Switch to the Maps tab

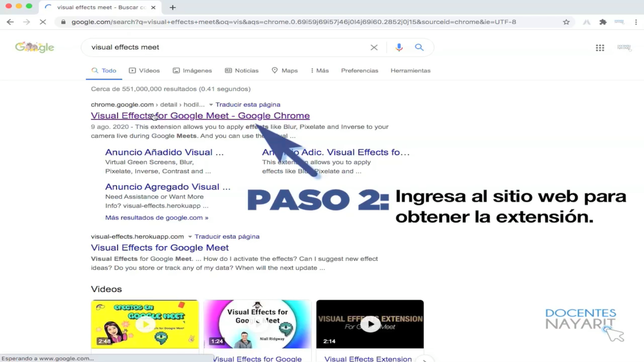285,71
